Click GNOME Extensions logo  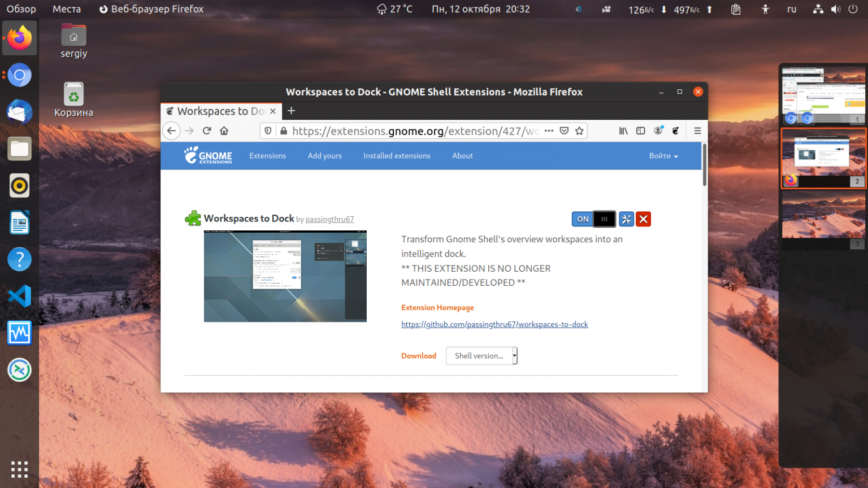(208, 155)
